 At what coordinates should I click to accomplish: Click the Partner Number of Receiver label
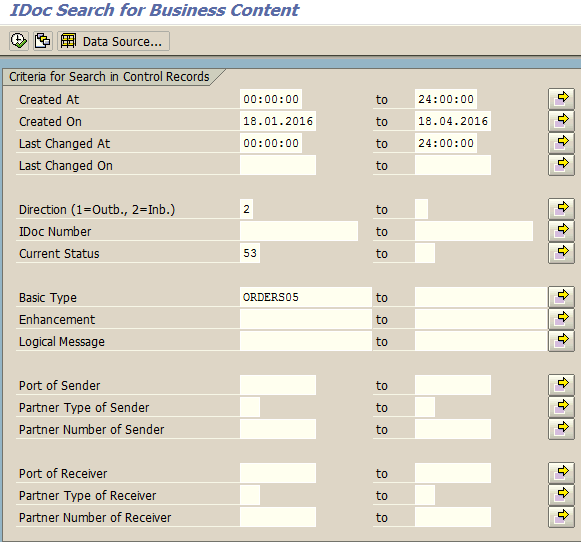point(95,518)
